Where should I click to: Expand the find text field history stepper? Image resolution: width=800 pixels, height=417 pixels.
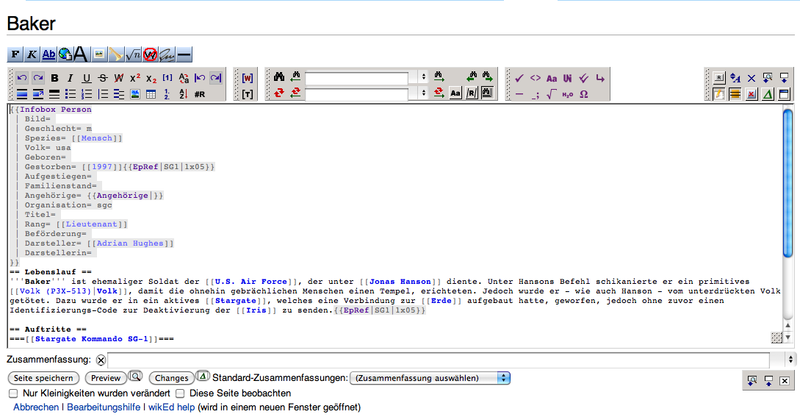[x=423, y=77]
